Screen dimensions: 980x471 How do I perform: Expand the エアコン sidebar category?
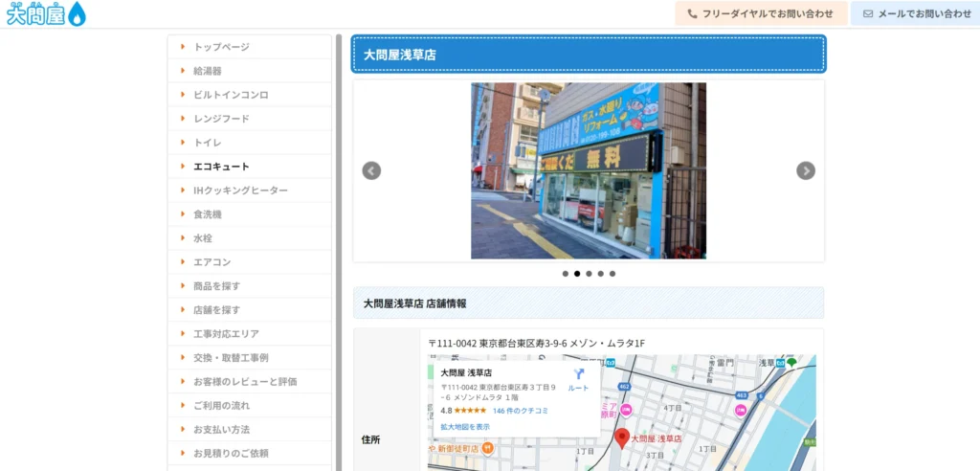point(212,262)
